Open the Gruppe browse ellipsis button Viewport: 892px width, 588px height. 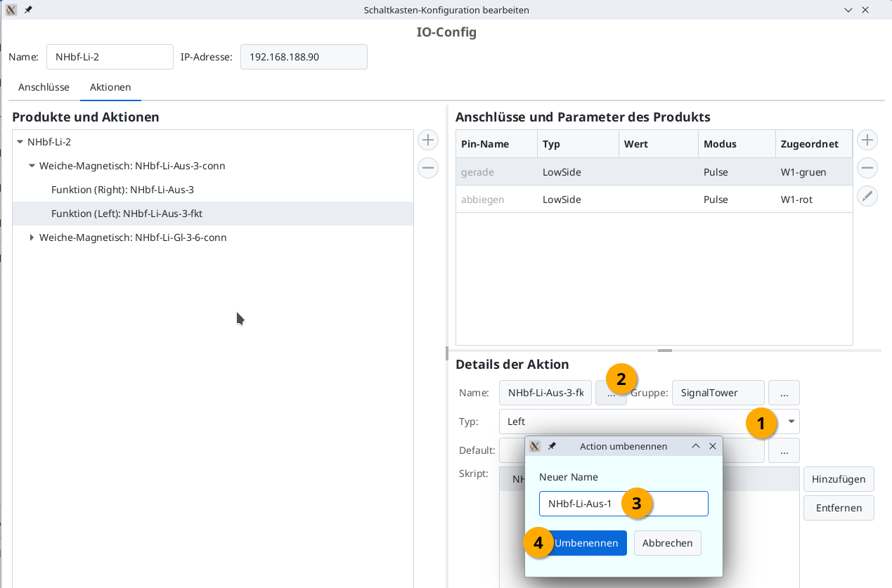784,393
